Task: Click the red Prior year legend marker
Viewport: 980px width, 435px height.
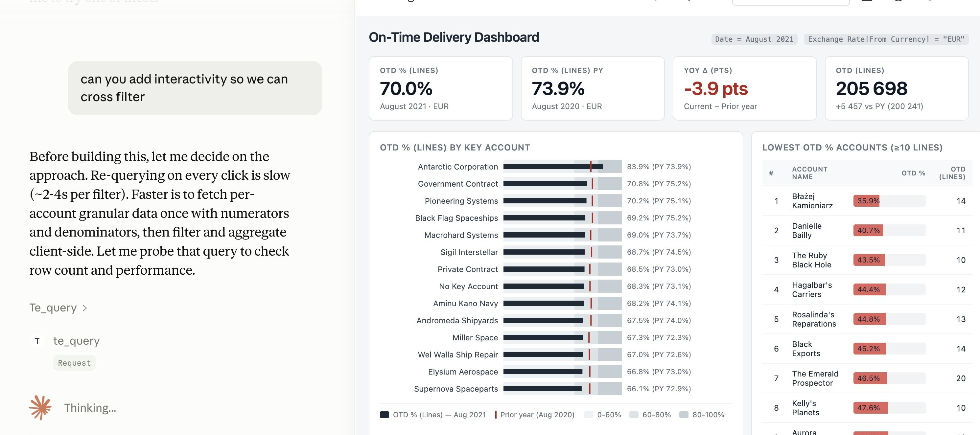Action: click(x=495, y=415)
